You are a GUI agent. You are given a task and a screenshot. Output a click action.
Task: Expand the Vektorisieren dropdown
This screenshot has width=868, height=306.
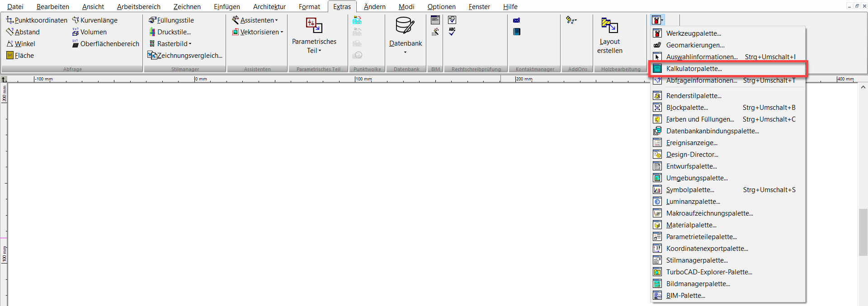click(282, 32)
